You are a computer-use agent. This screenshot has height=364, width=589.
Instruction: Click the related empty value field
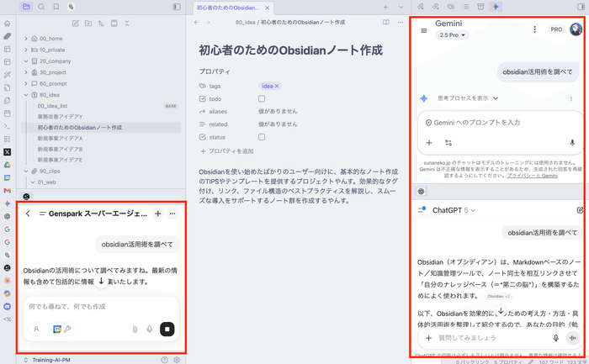tap(278, 124)
